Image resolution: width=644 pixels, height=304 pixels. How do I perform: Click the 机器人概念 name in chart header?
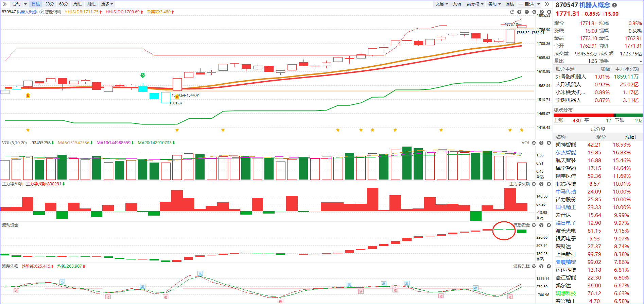pyautogui.click(x=27, y=12)
